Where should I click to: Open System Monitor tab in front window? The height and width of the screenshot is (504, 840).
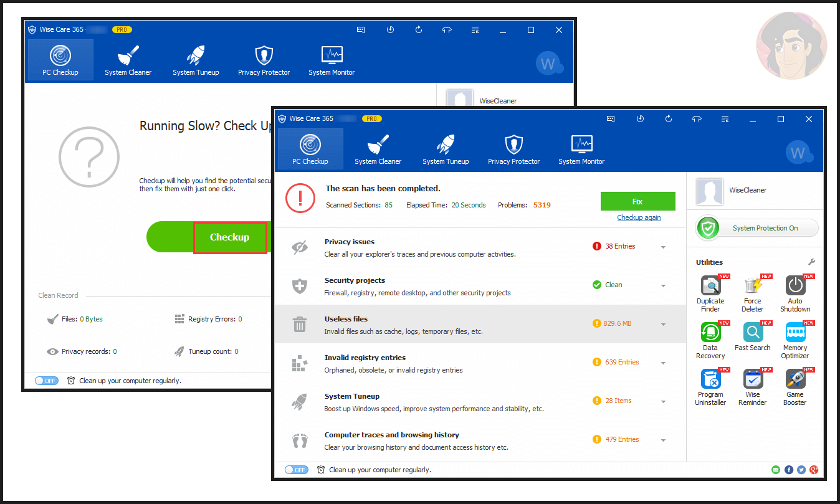pyautogui.click(x=581, y=150)
